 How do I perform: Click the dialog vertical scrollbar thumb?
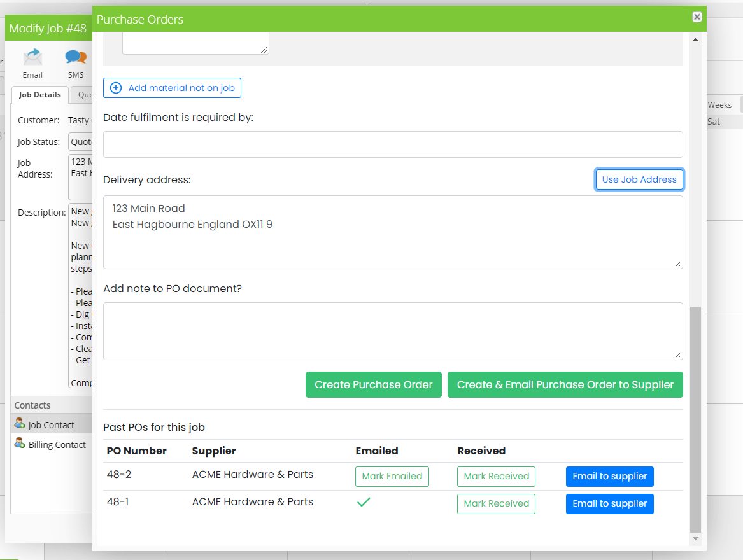pos(695,419)
